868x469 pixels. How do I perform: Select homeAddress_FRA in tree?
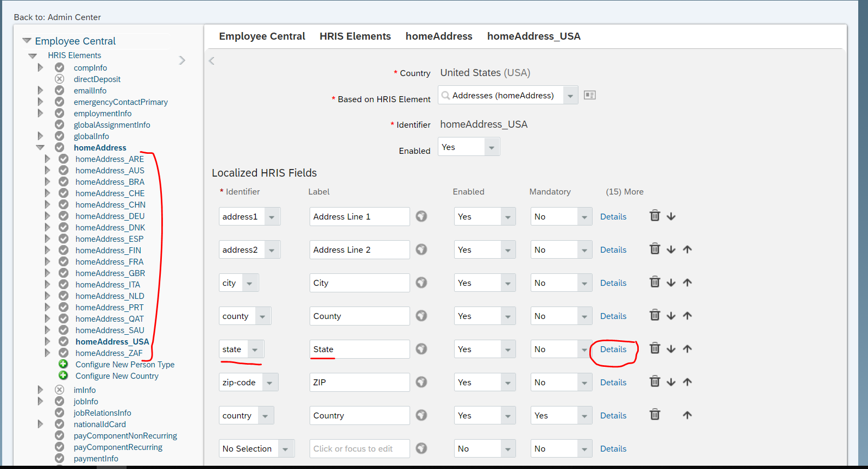pyautogui.click(x=109, y=261)
